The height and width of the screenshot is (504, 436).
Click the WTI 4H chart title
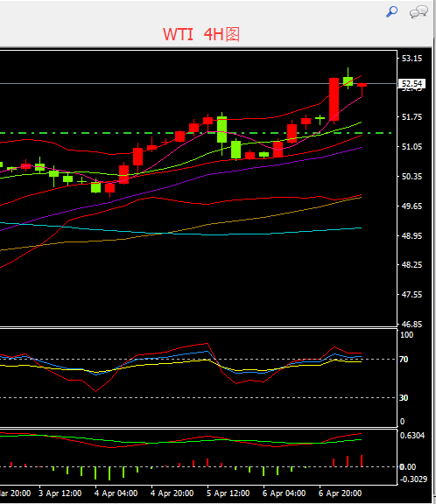pos(201,34)
